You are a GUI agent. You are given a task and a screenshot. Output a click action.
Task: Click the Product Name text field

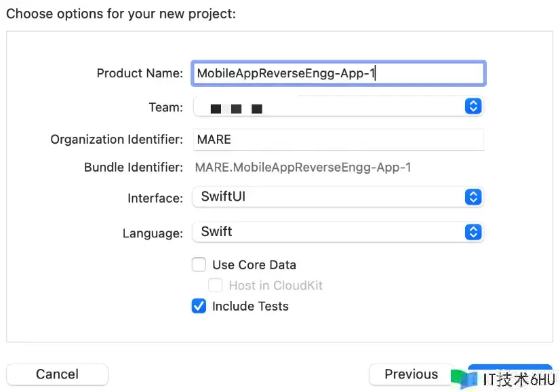pyautogui.click(x=338, y=73)
